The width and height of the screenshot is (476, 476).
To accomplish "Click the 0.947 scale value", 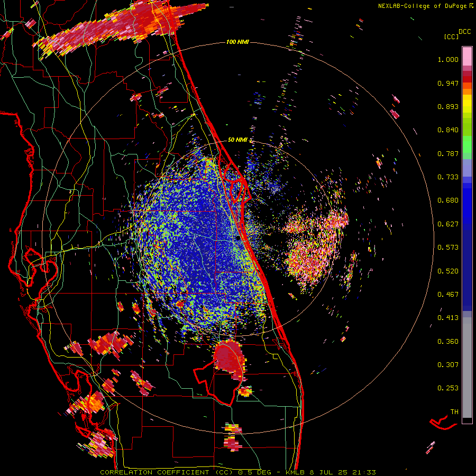I will point(448,83).
